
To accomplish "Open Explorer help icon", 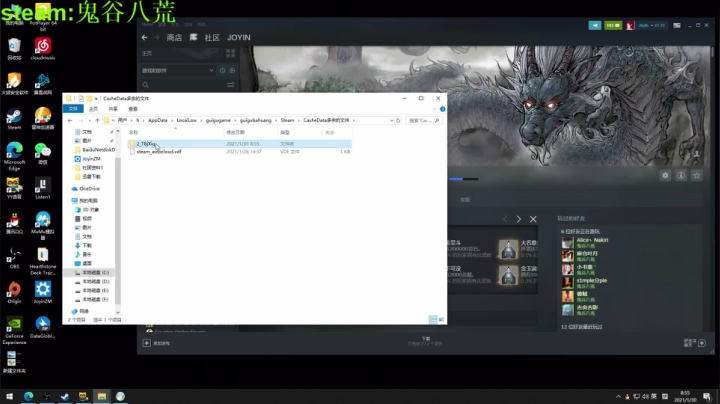I will 443,109.
